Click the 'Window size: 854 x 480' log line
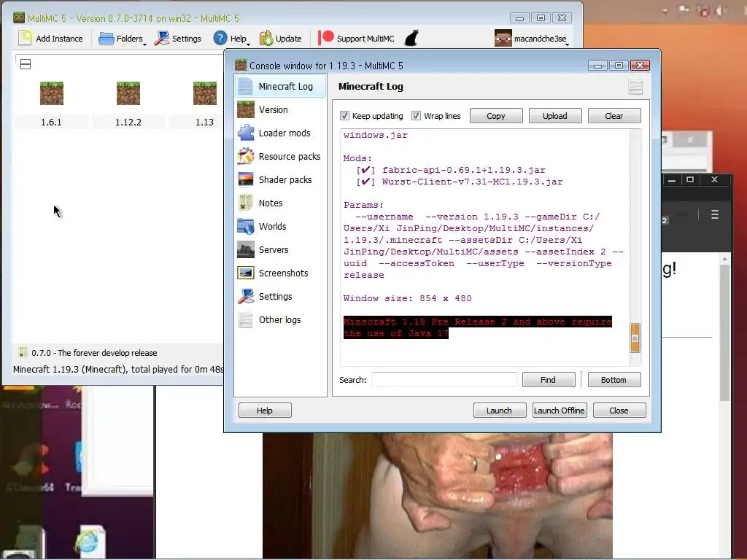Image resolution: width=747 pixels, height=560 pixels. [x=407, y=298]
